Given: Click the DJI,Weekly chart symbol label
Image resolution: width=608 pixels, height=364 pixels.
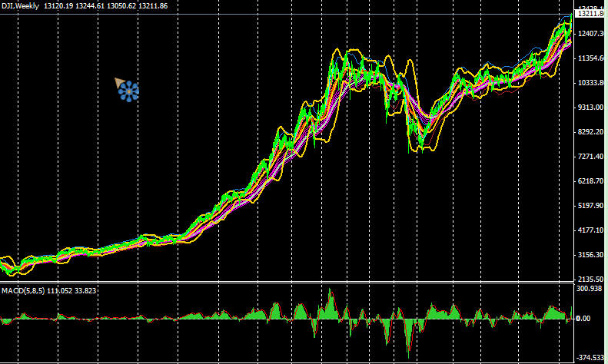Looking at the screenshot, I should 20,6.
